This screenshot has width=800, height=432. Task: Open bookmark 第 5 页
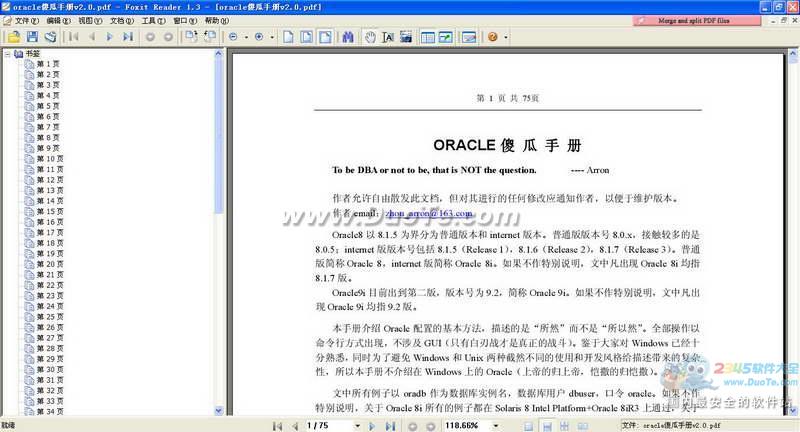[47, 106]
